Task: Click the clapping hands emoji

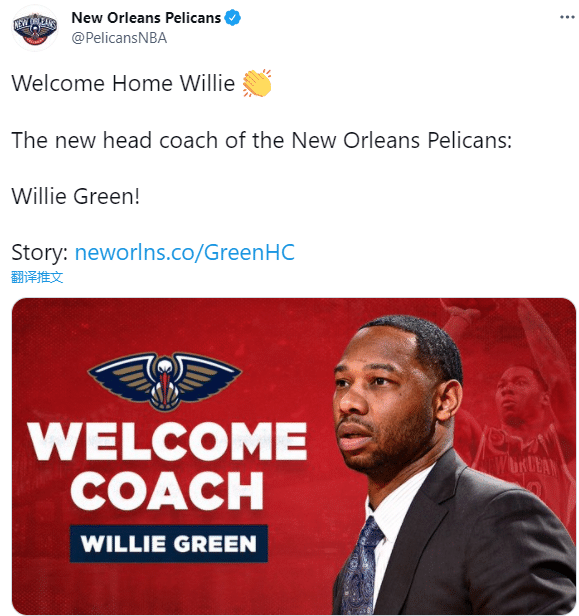Action: [x=257, y=83]
